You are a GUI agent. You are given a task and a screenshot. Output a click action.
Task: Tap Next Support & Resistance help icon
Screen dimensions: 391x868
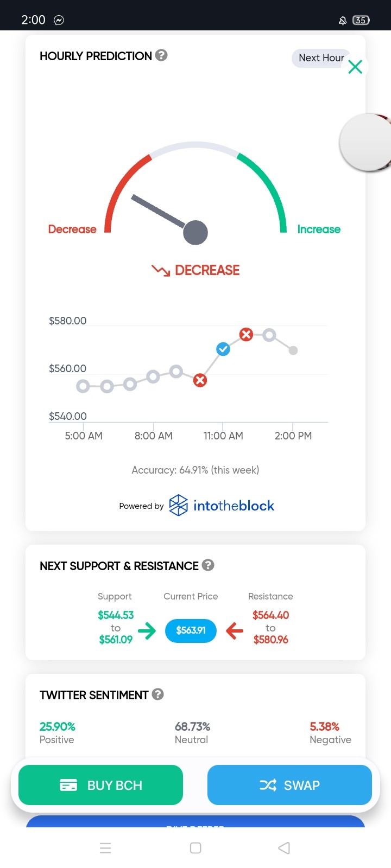click(208, 565)
